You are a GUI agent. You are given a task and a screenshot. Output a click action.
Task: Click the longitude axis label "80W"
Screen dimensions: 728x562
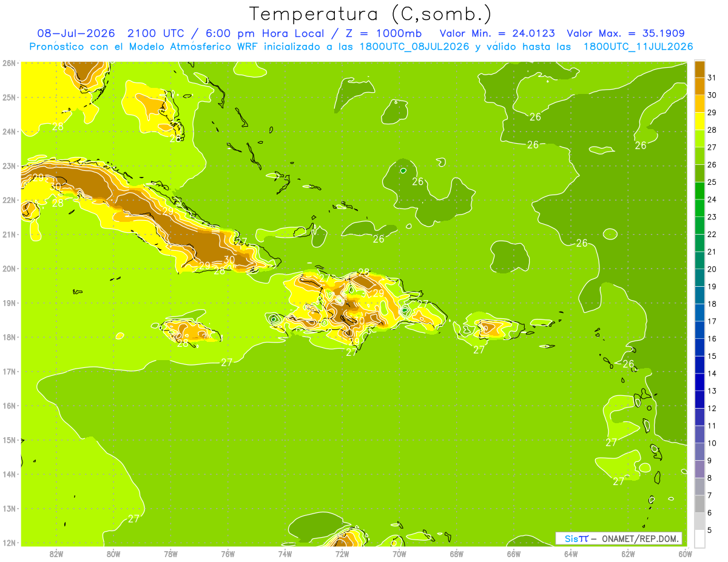(x=113, y=553)
